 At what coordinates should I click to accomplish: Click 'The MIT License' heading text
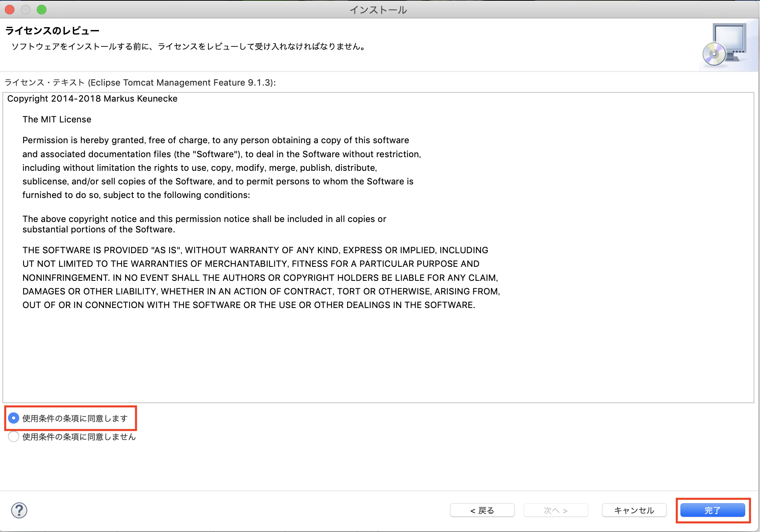pos(57,120)
